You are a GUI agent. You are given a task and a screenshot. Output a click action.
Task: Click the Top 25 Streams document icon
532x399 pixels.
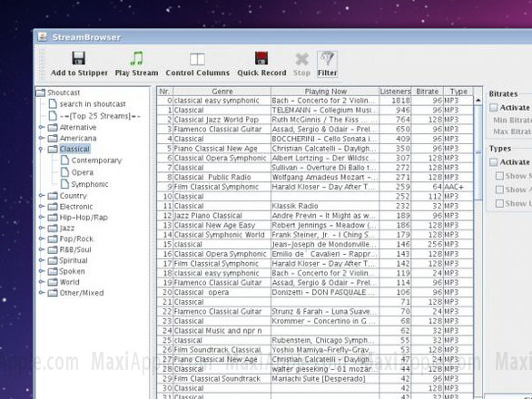(x=53, y=116)
